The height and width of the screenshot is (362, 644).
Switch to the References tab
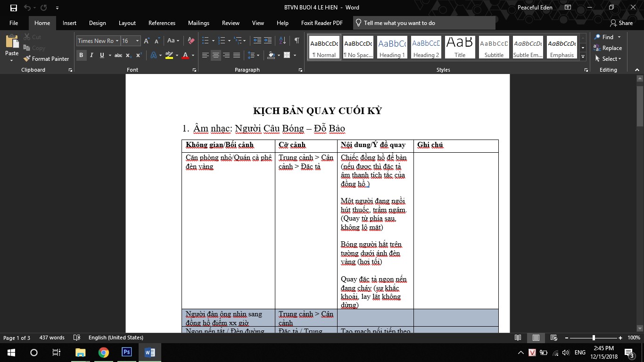click(162, 23)
